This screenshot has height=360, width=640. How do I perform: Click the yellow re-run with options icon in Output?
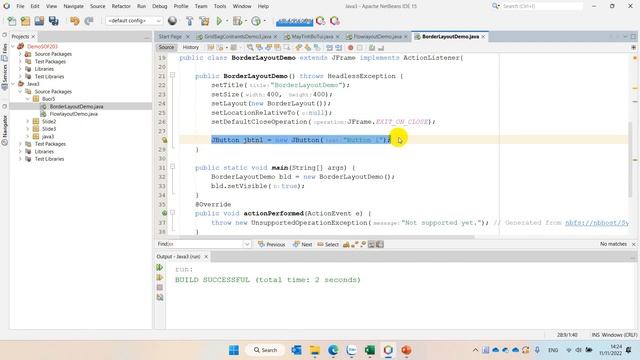pyautogui.click(x=160, y=278)
